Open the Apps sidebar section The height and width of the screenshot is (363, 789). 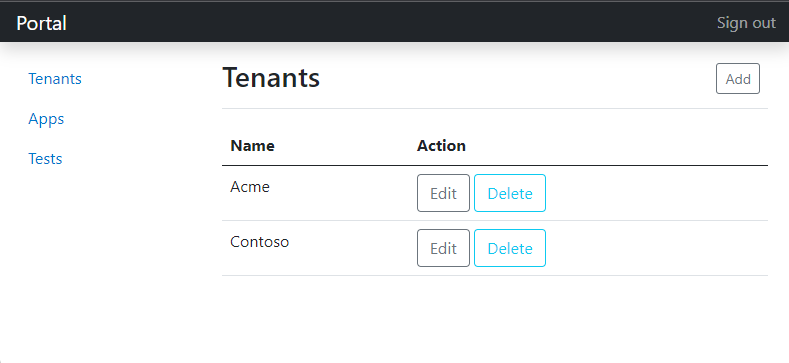[x=46, y=119]
